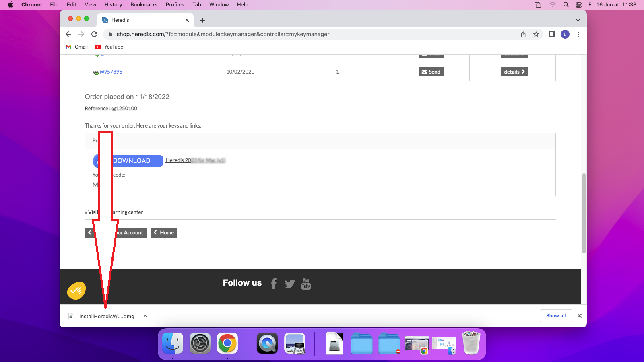Click the YouTube icon beside Follow us

pos(306,284)
